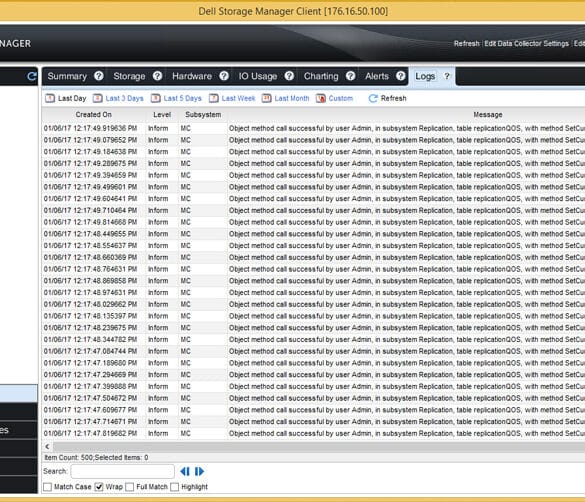Select timestamp 01/06/17 12:17:47.819682 PM

tap(90, 433)
